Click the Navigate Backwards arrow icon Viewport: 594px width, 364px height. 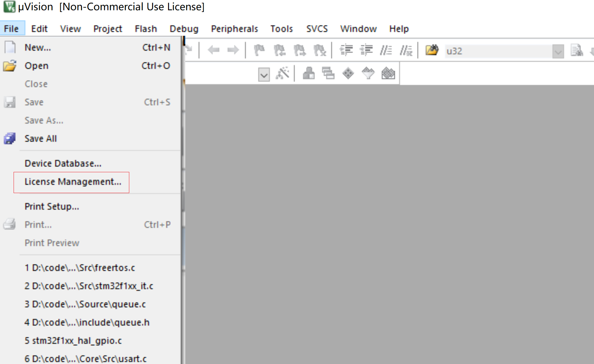pyautogui.click(x=213, y=50)
